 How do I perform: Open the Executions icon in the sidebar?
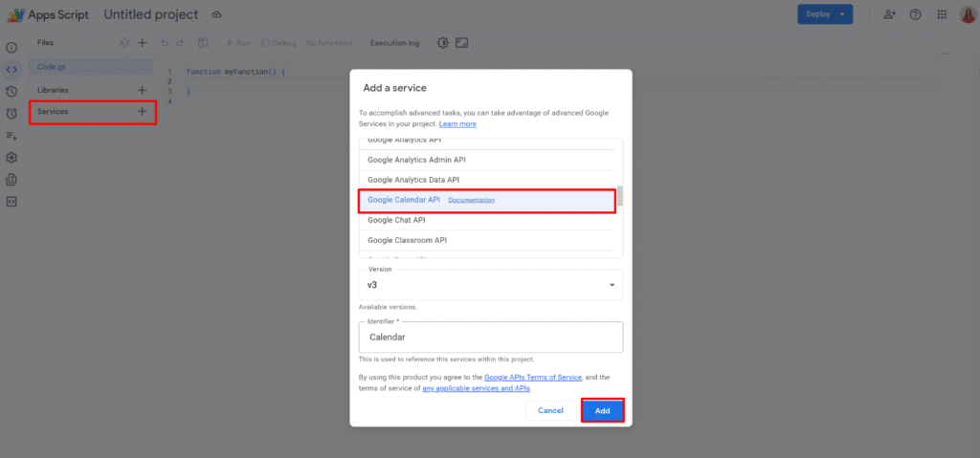[x=11, y=135]
